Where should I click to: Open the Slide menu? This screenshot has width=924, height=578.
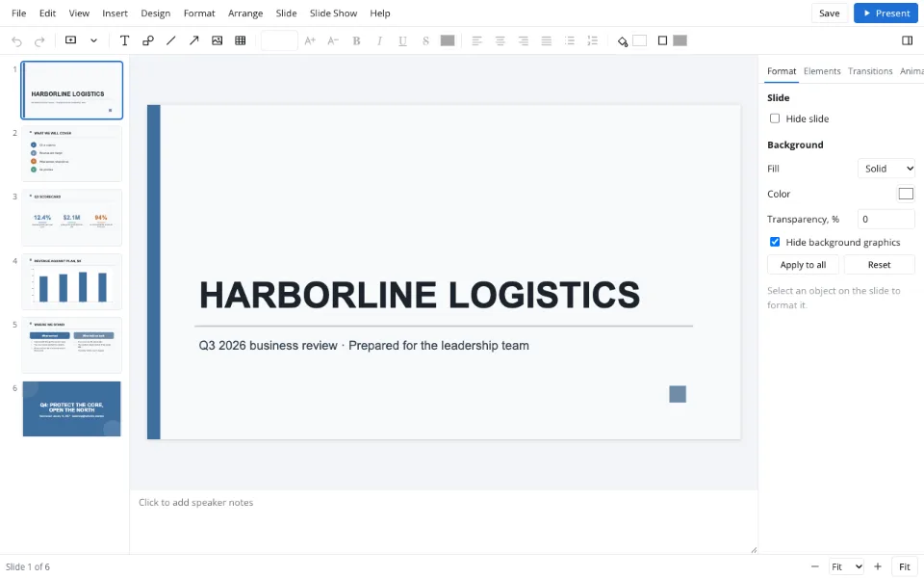pos(287,13)
